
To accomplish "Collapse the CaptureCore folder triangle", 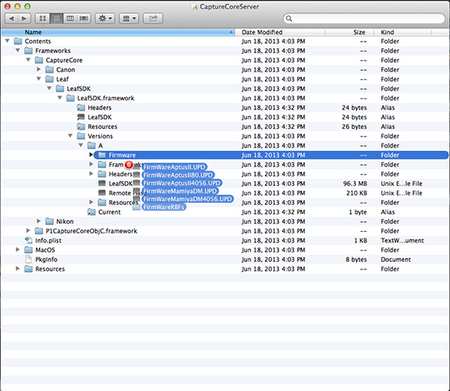I will [28, 60].
